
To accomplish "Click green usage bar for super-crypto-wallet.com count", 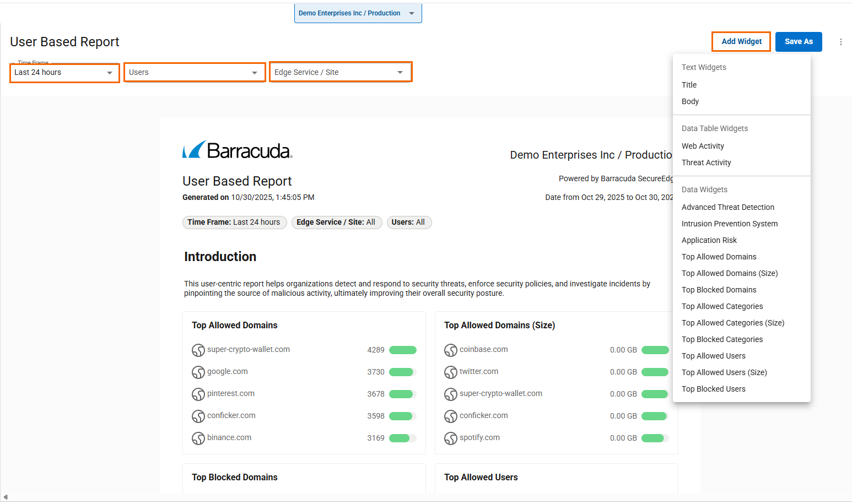I will pyautogui.click(x=402, y=350).
